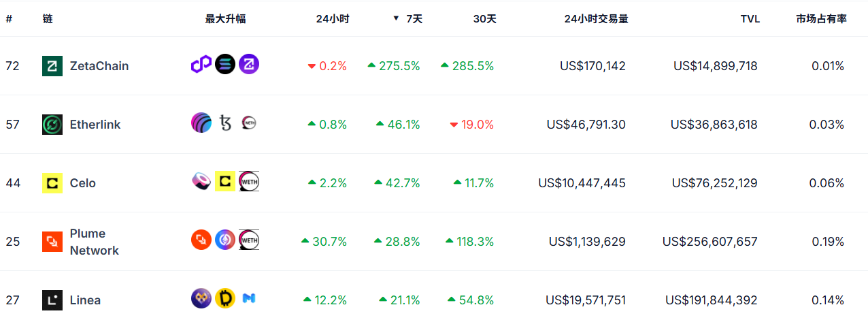This screenshot has height=320, width=868.
Task: Click the 最大升幅 column header
Action: click(225, 19)
